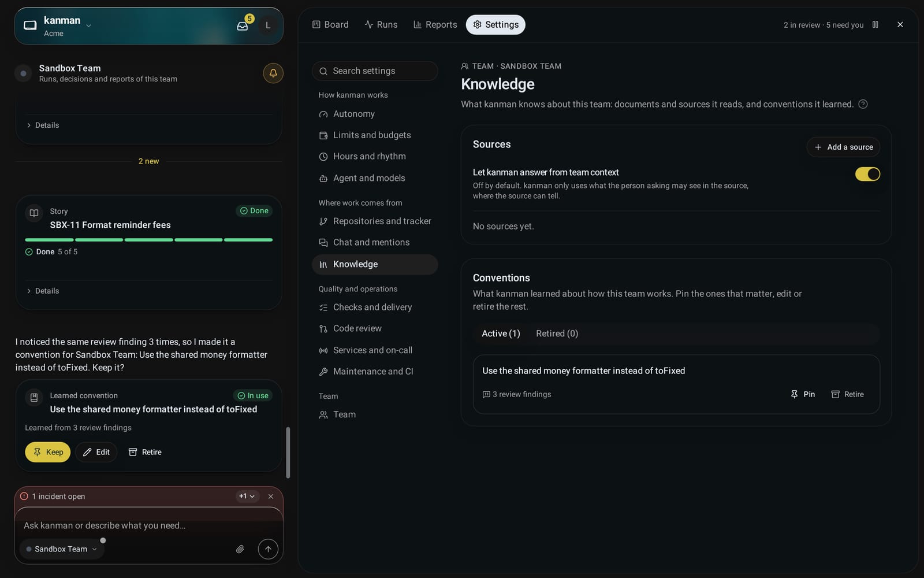Click the split panel layout icon
The width and height of the screenshot is (924, 578).
(875, 25)
